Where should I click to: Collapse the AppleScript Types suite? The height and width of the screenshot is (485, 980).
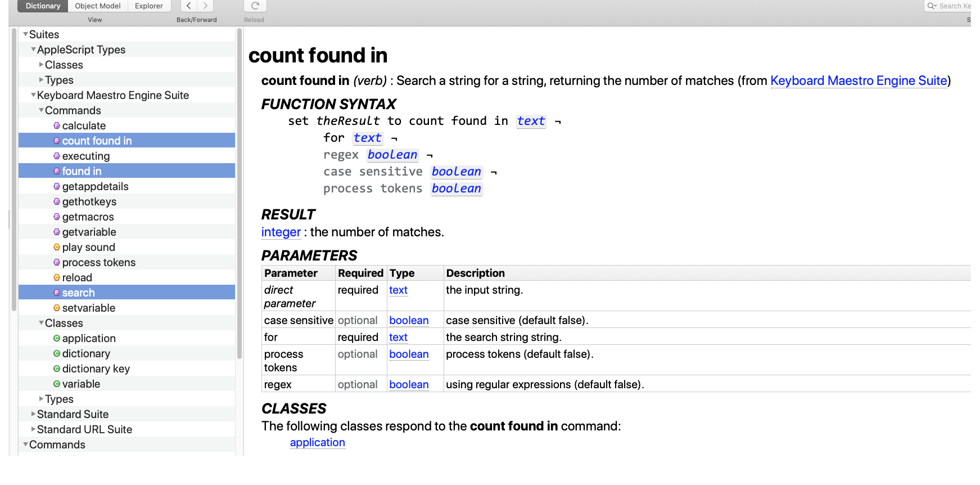(x=33, y=50)
